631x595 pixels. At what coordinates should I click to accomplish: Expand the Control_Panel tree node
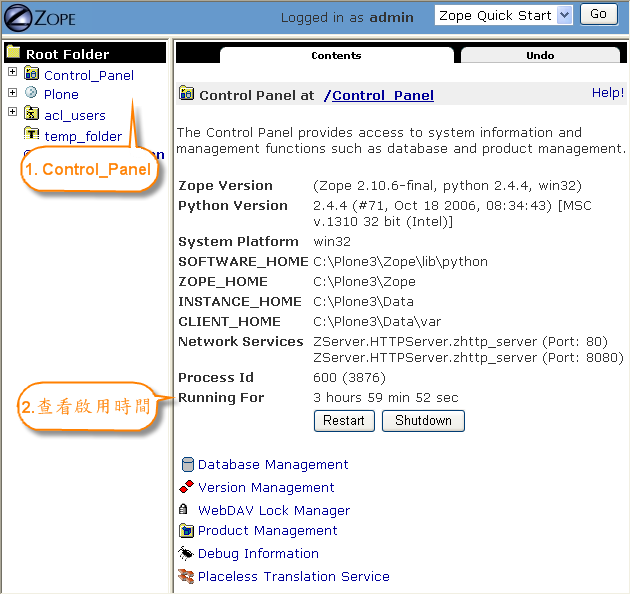pyautogui.click(x=12, y=72)
